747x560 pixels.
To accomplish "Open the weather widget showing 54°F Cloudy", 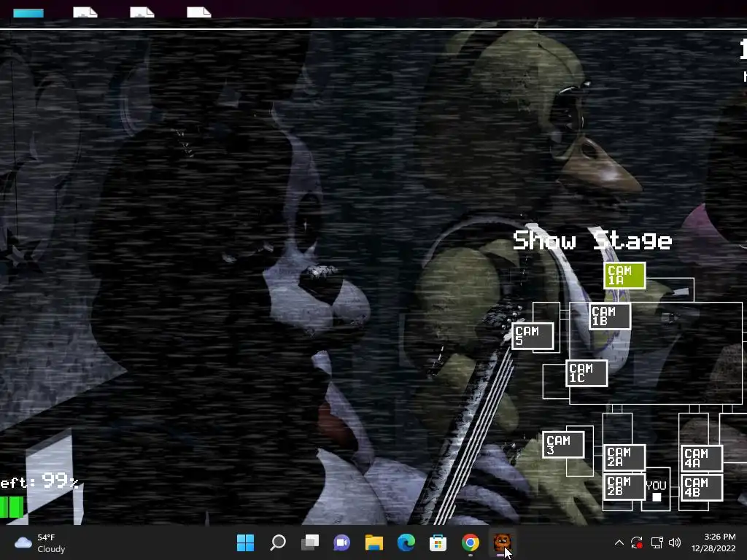I will [40, 542].
